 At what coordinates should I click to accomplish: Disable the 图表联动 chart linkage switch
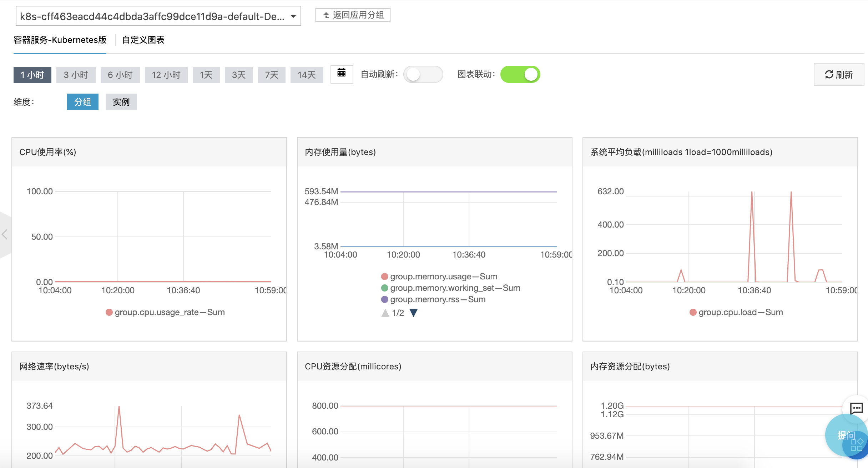coord(520,74)
